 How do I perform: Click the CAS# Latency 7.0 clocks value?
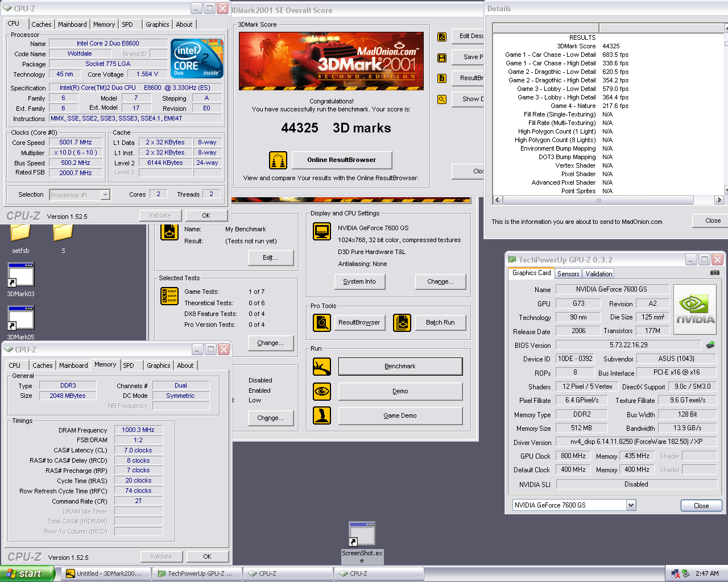[138, 451]
